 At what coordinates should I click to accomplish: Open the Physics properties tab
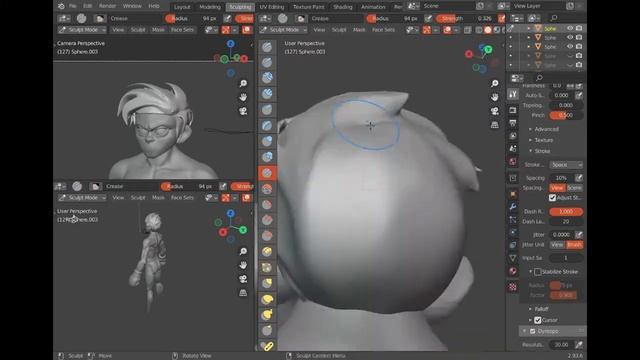tap(513, 232)
